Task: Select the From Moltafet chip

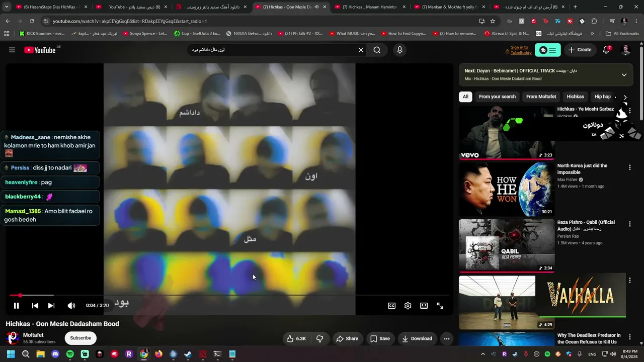Action: (x=541, y=97)
